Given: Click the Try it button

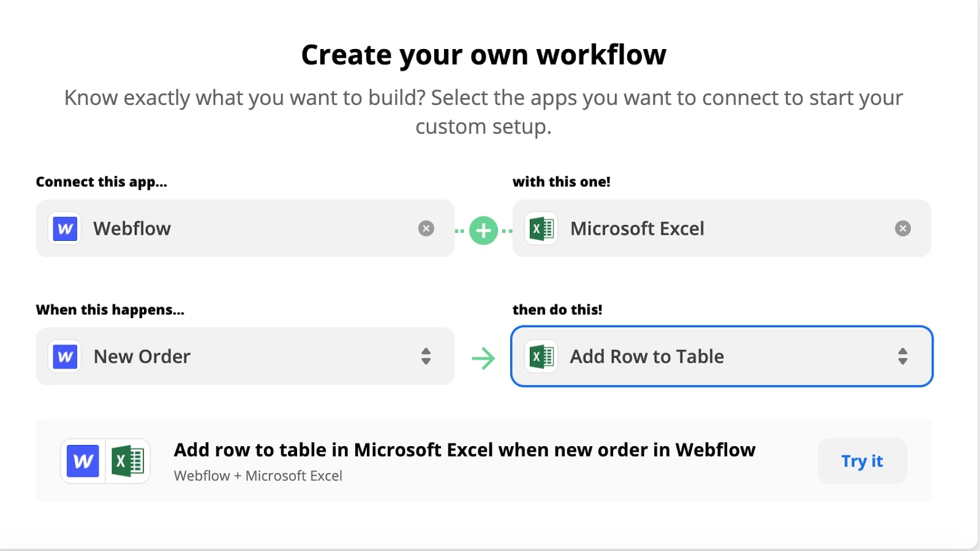Looking at the screenshot, I should (862, 461).
